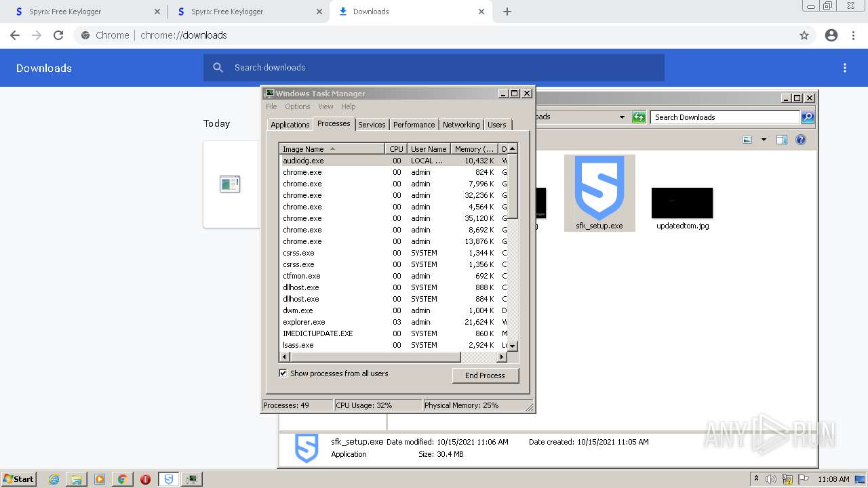Open Chrome's three-dot customize menu
The height and width of the screenshot is (488, 868).
(x=853, y=35)
